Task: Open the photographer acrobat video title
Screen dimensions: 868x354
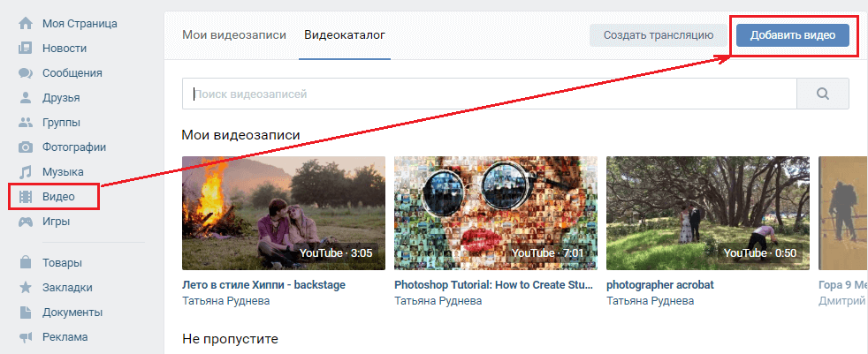Action: click(x=659, y=285)
